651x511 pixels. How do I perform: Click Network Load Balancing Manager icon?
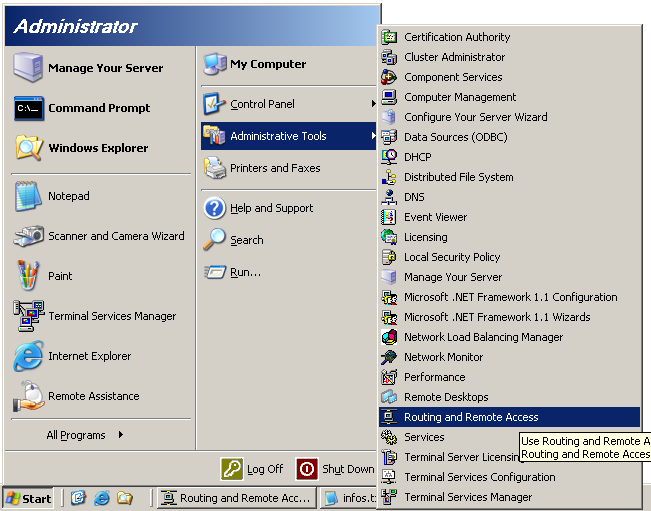pyautogui.click(x=389, y=337)
